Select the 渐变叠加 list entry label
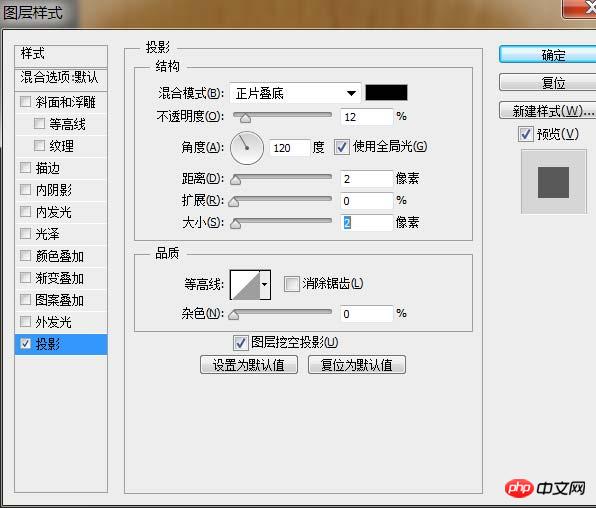Screen dimensions: 596x508 point(60,278)
